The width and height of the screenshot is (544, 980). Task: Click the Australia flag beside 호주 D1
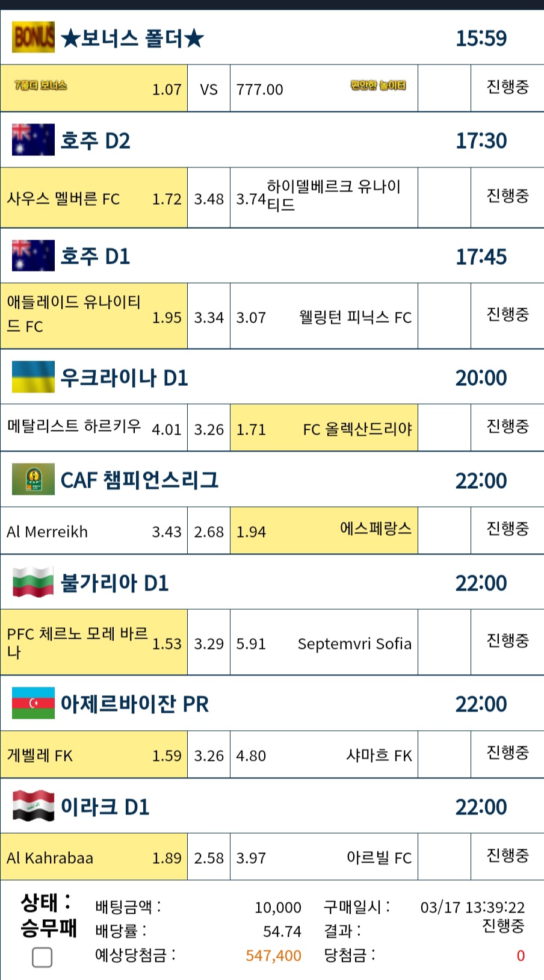[33, 255]
